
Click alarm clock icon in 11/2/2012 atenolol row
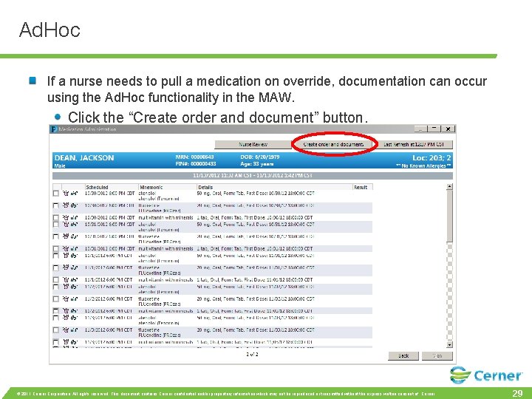pyautogui.click(x=66, y=287)
